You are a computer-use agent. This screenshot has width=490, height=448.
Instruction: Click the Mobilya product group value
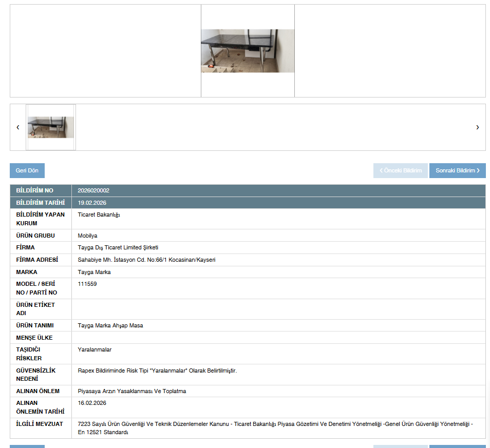click(87, 236)
